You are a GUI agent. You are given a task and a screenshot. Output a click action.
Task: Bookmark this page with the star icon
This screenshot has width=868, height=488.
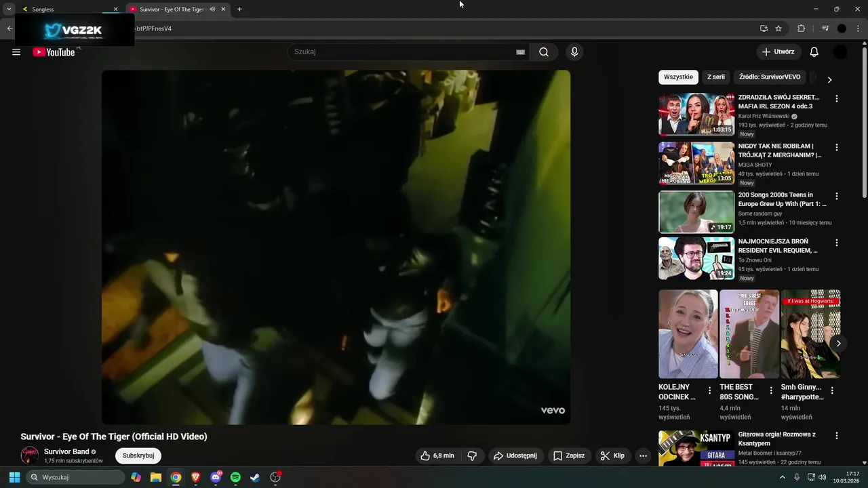(x=778, y=28)
